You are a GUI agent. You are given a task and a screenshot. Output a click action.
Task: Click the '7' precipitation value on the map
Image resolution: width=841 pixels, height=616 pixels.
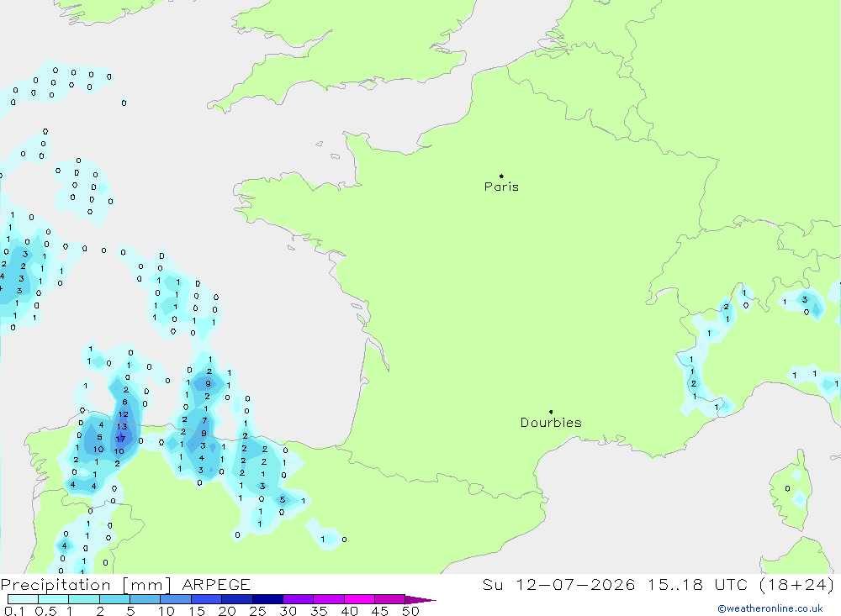point(204,420)
